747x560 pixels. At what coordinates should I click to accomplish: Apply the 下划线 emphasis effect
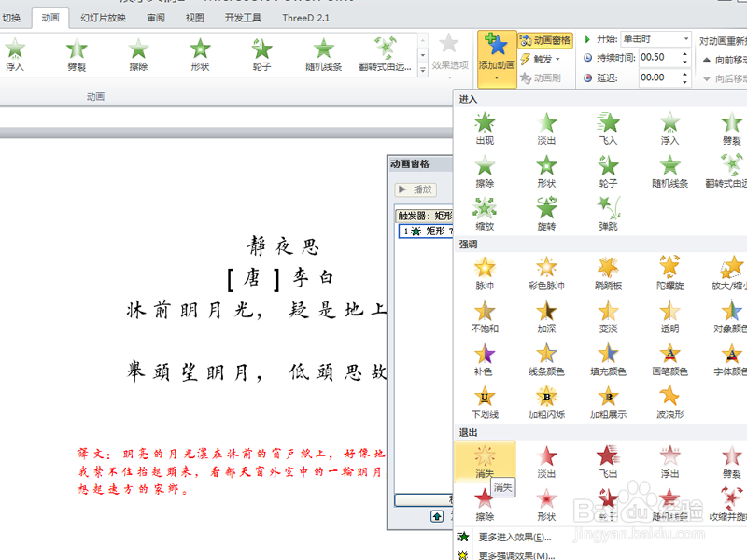pos(485,402)
